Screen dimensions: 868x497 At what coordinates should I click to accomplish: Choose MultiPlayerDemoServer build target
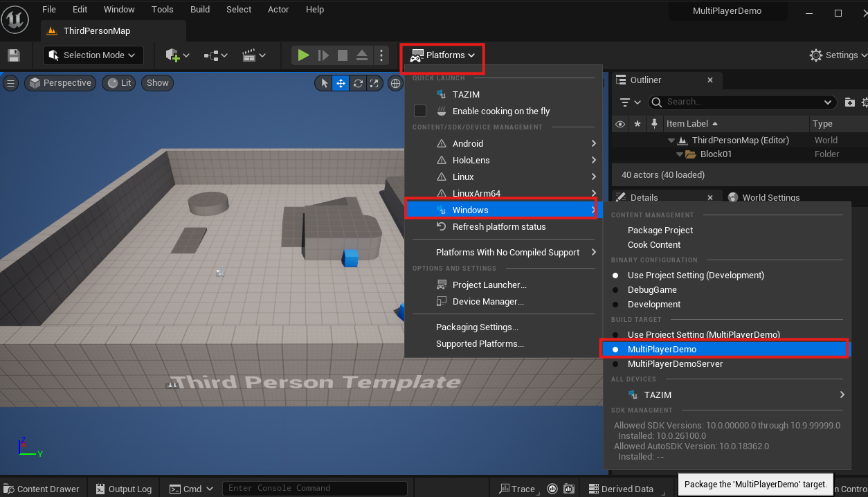(675, 364)
